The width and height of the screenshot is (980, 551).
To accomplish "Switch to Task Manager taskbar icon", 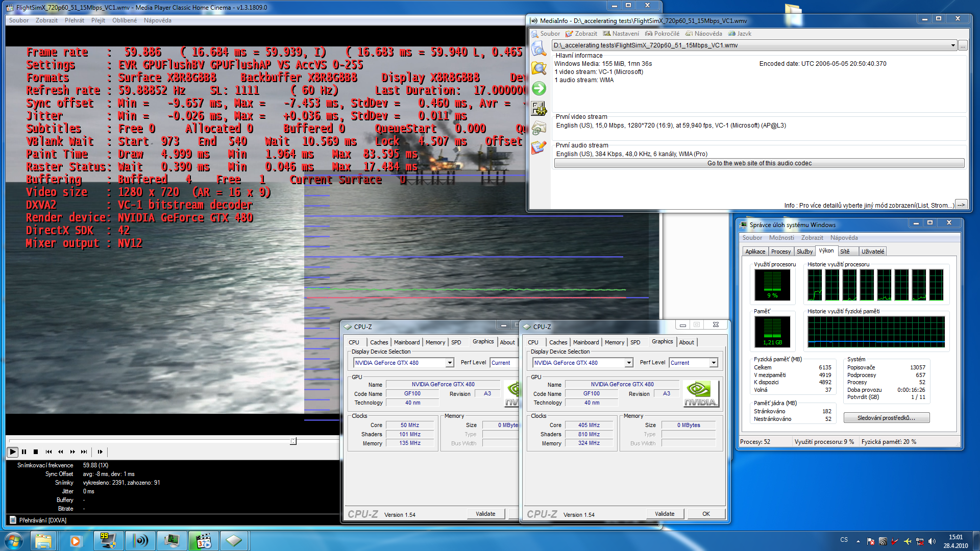I will (x=171, y=541).
